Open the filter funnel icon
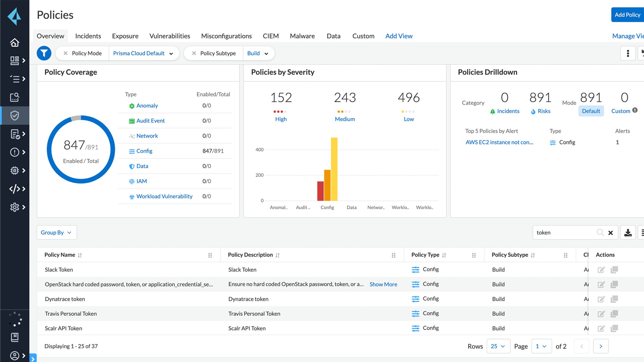 point(44,53)
